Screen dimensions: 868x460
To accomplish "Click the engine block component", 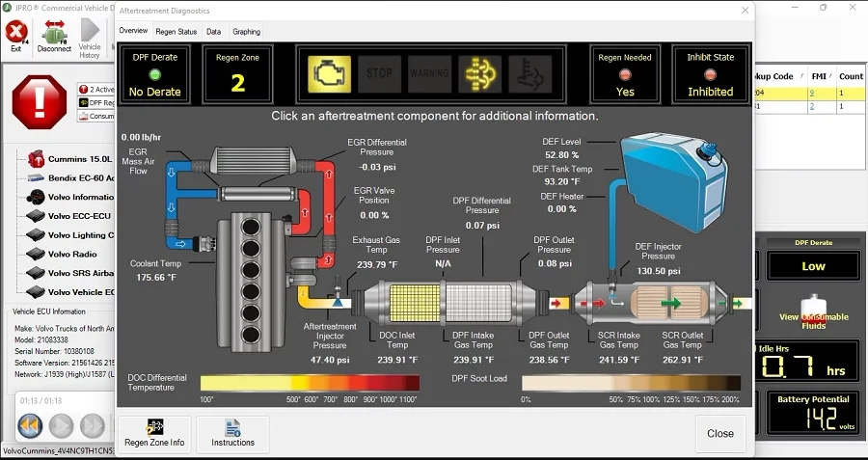I will pos(250,282).
